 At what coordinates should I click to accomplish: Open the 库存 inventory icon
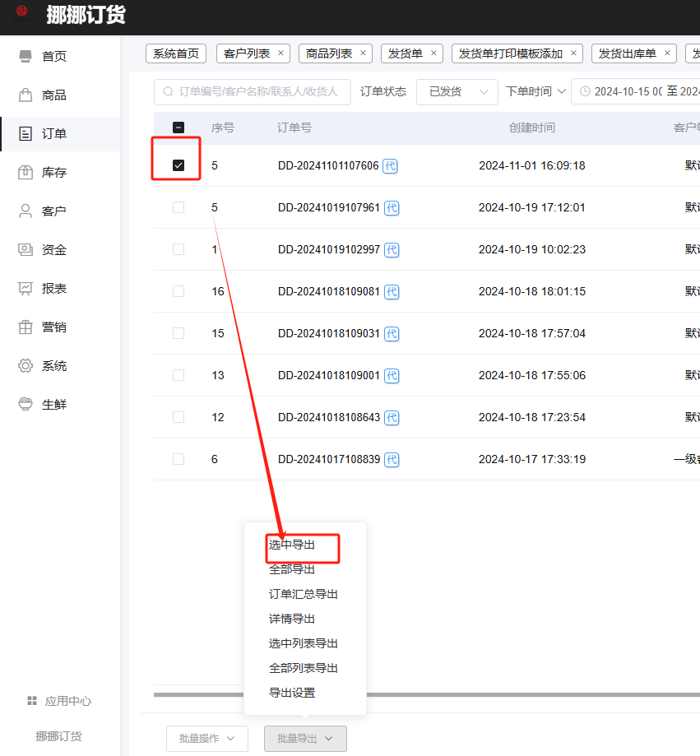[x=25, y=172]
